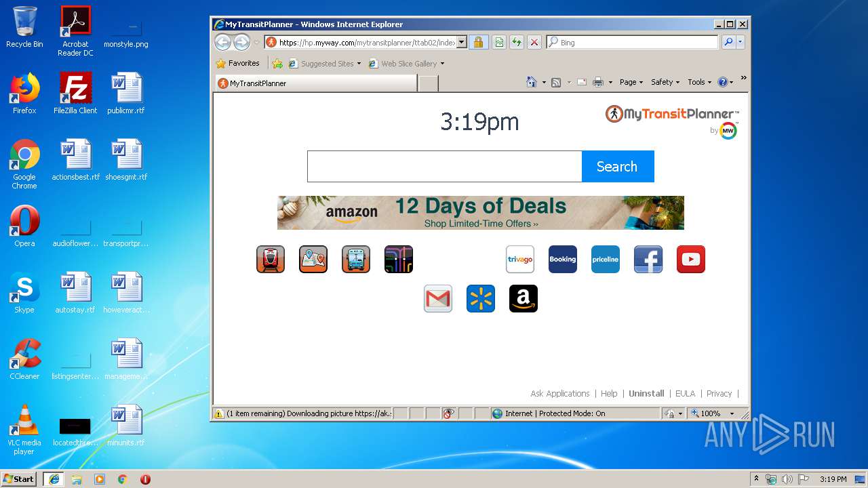Open the trivago shortcut tile
Screen dimensions: 868x488
point(520,259)
